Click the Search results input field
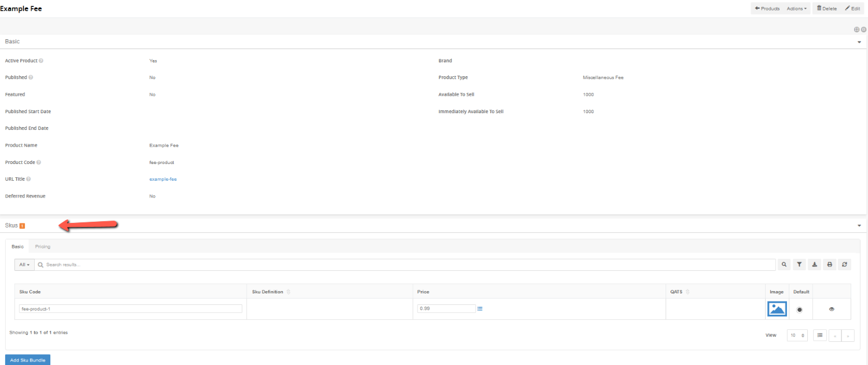Viewport: 868px width, 365px height. tap(405, 265)
